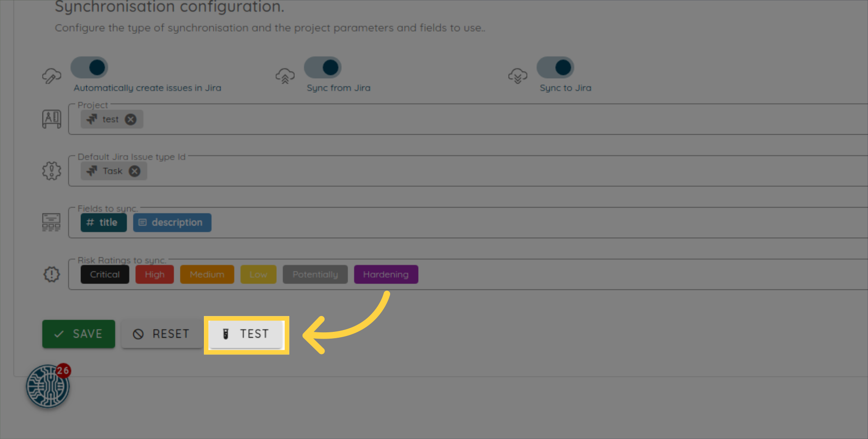Click the cloud upload Sync from Jira icon
Image resolution: width=868 pixels, height=439 pixels.
285,76
